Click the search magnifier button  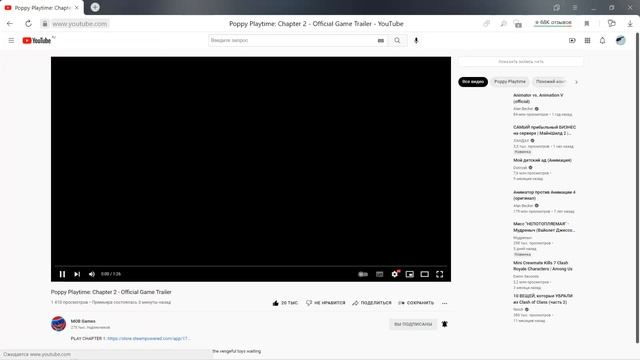click(x=397, y=40)
